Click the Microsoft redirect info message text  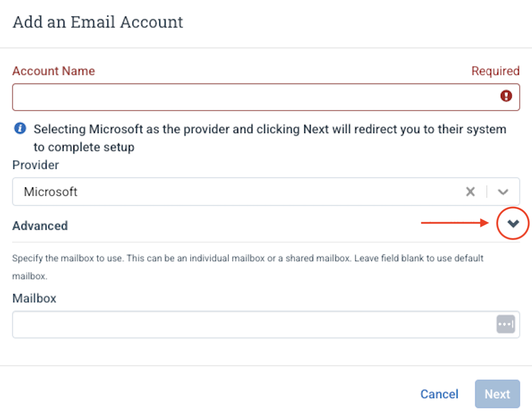[x=270, y=138]
